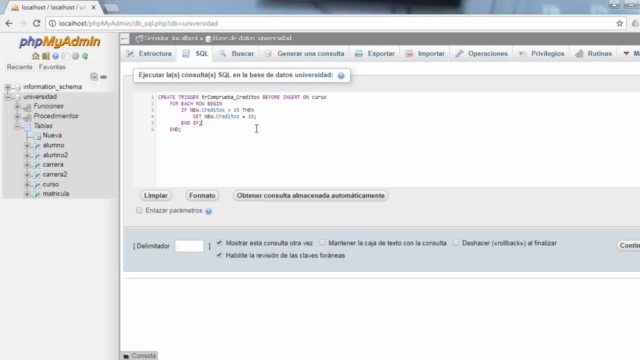640x360 pixels.
Task: Uncheck Mostrar esta consulta otra vez
Action: [x=220, y=242]
